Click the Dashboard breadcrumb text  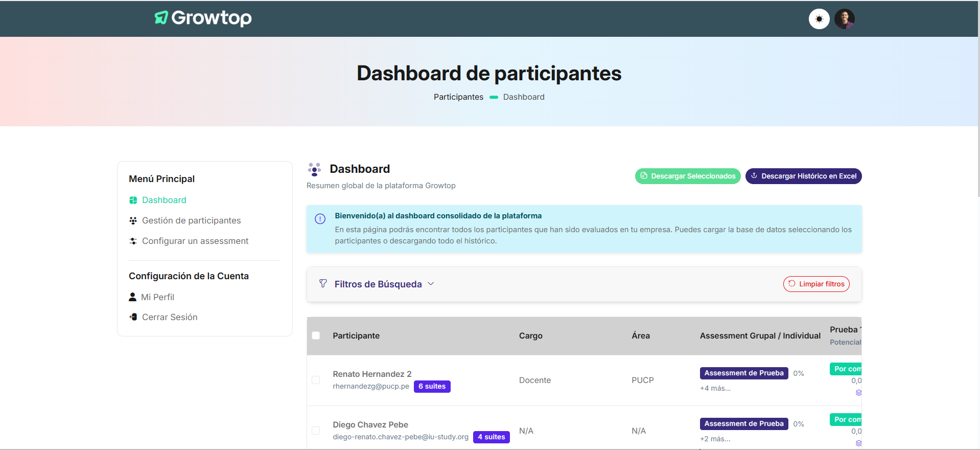[x=524, y=97]
